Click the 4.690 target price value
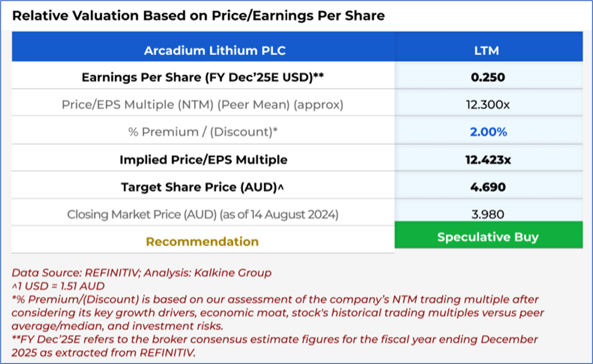Image resolution: width=593 pixels, height=364 pixels. click(x=488, y=187)
